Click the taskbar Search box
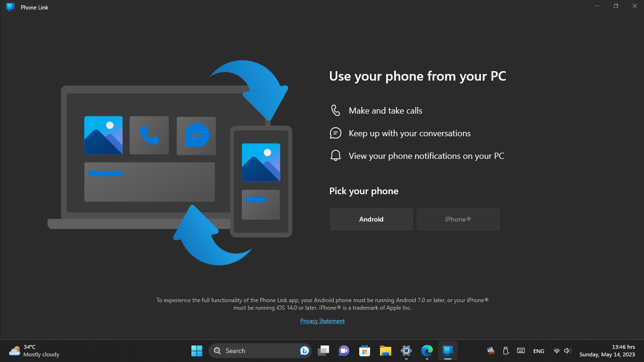 (x=260, y=351)
